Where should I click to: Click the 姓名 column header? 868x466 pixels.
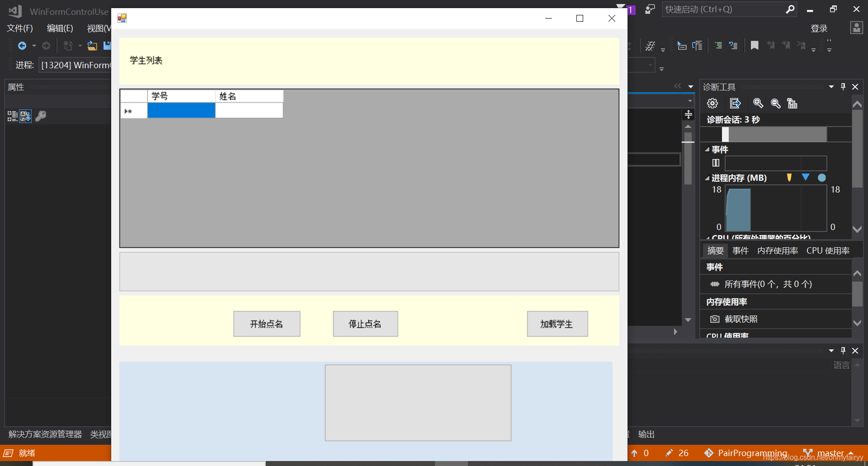[x=249, y=96]
